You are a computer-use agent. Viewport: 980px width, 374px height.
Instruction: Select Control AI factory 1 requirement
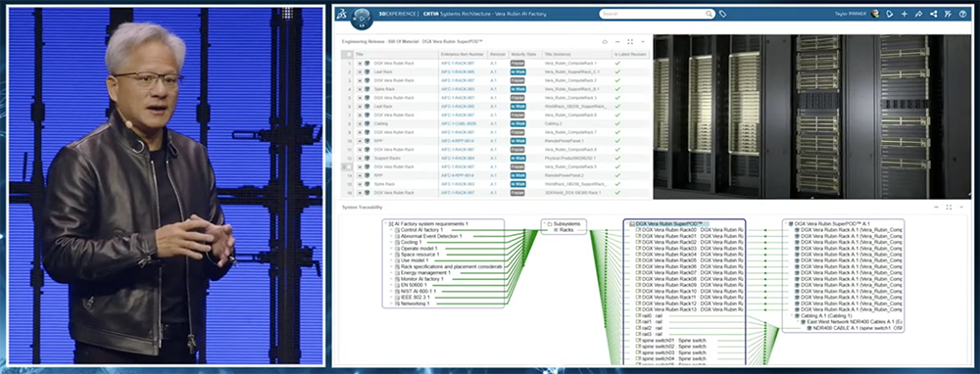pyautogui.click(x=421, y=230)
